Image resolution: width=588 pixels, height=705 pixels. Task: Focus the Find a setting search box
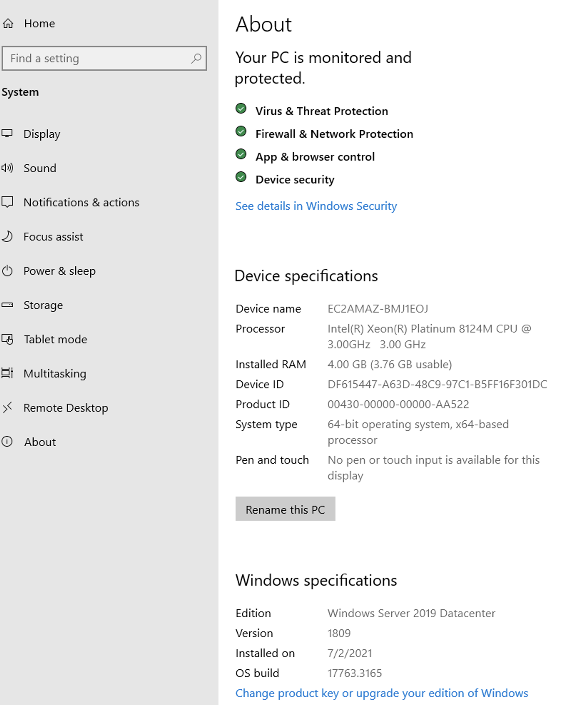pos(104,58)
